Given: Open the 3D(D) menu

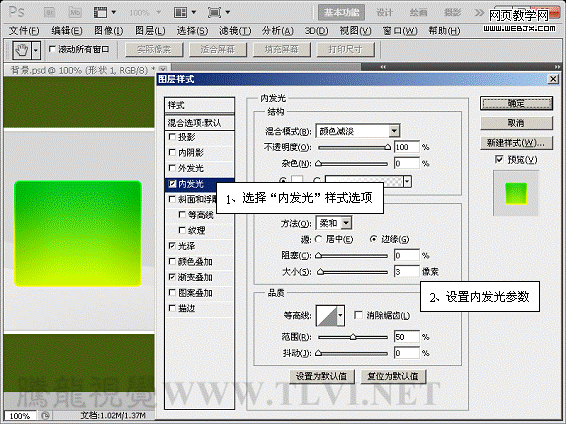Looking at the screenshot, I should tap(316, 31).
